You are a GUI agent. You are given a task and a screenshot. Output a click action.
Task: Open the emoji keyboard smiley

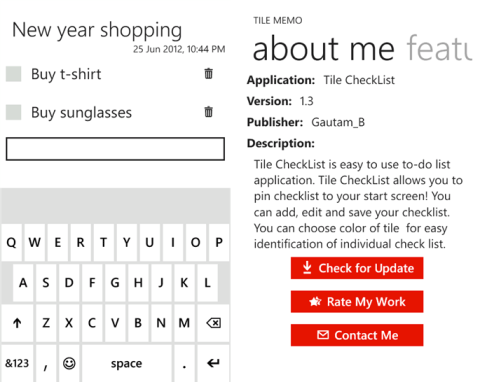click(69, 363)
